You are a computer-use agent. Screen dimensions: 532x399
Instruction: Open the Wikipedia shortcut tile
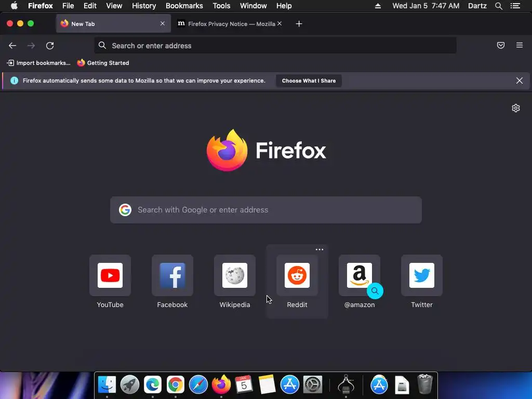235,275
